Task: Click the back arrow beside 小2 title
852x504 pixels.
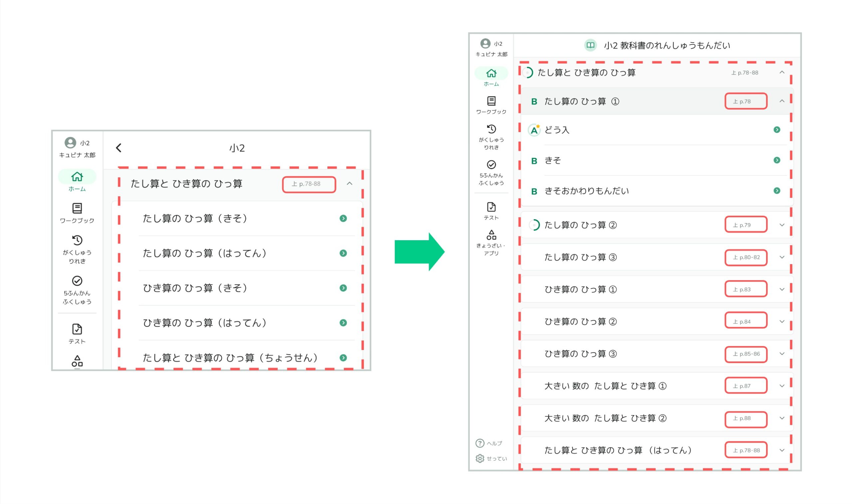Action: (x=118, y=148)
